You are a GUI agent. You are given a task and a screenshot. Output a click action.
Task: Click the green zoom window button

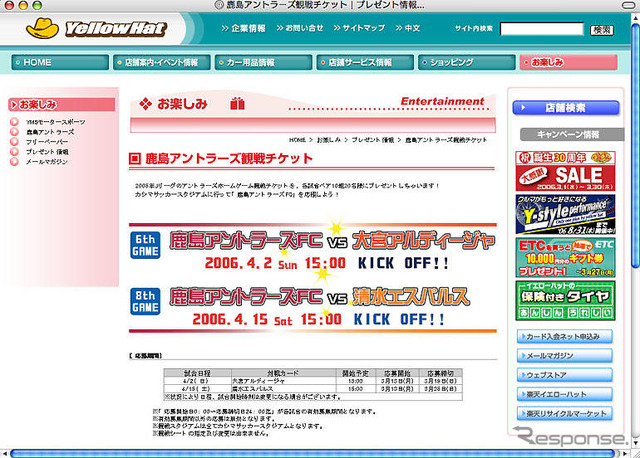(x=37, y=5)
